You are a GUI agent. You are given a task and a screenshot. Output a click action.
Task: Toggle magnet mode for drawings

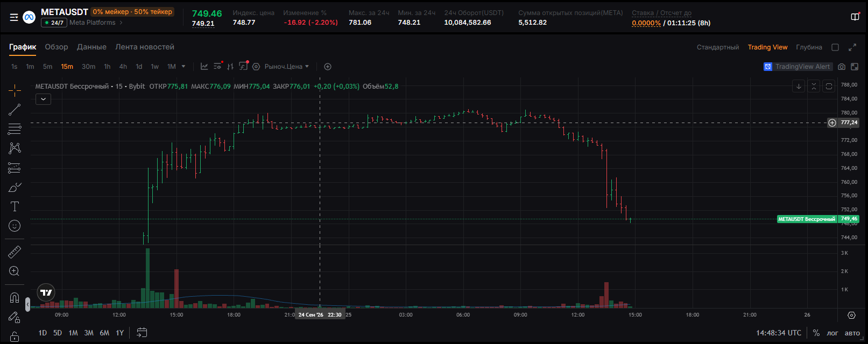15,298
